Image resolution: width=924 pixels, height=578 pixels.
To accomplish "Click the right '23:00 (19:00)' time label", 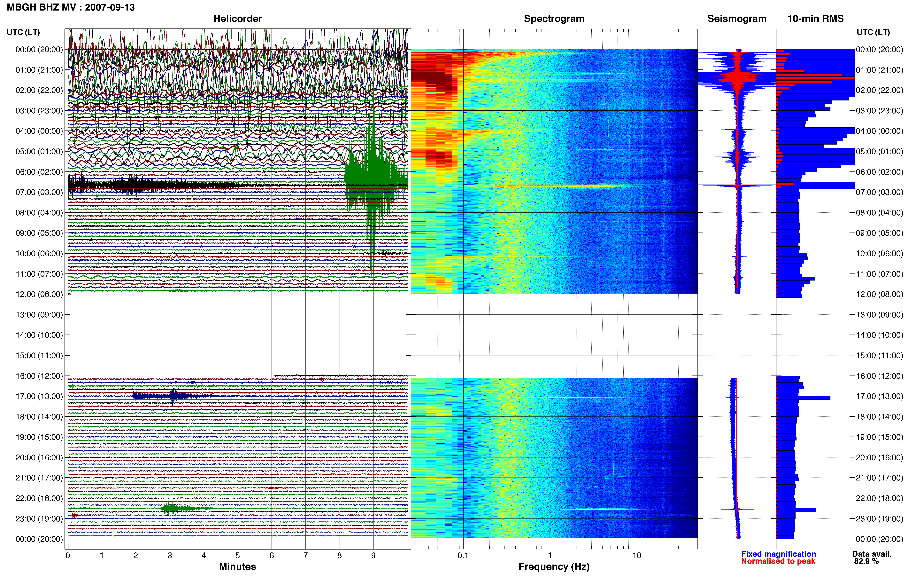I will [880, 519].
